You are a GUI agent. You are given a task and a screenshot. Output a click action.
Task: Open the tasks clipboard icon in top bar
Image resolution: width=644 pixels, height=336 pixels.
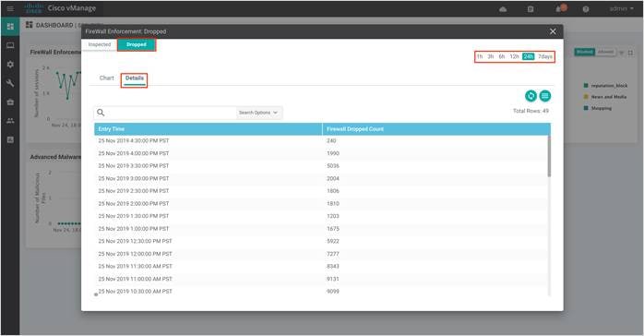(531, 9)
